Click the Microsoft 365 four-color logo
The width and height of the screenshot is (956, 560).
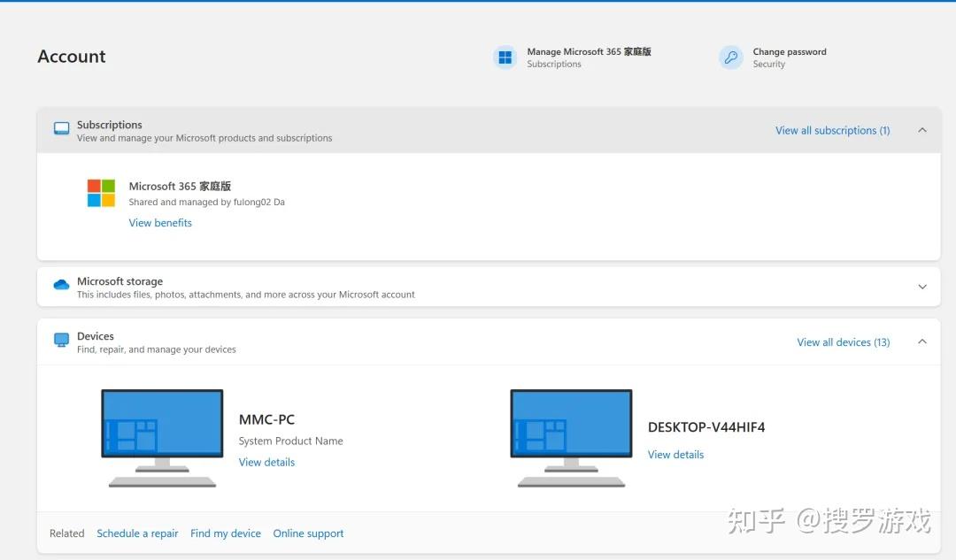tap(101, 193)
